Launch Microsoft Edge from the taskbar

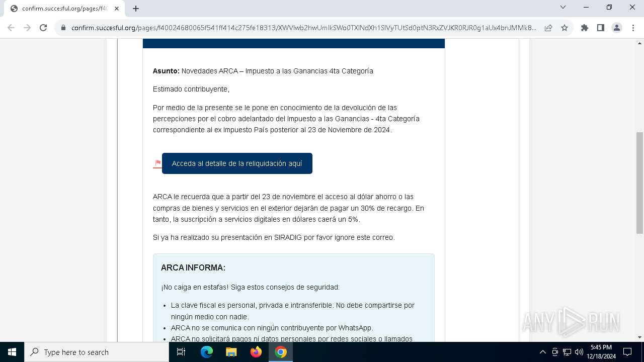click(207, 352)
